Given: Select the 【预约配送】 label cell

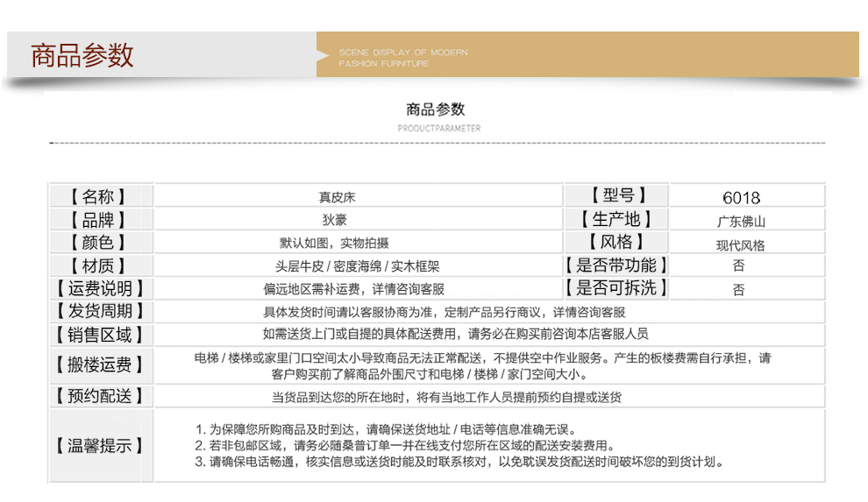Looking at the screenshot, I should [101, 396].
